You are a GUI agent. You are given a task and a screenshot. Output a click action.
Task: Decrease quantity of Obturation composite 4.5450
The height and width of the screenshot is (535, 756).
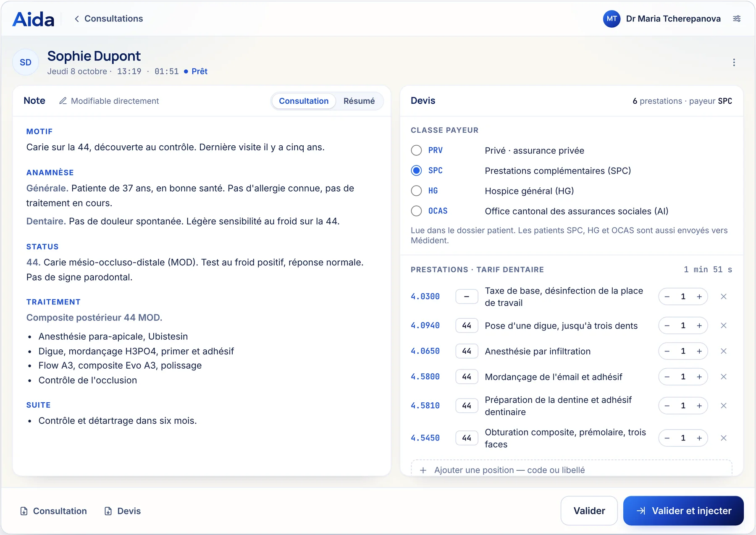point(667,438)
